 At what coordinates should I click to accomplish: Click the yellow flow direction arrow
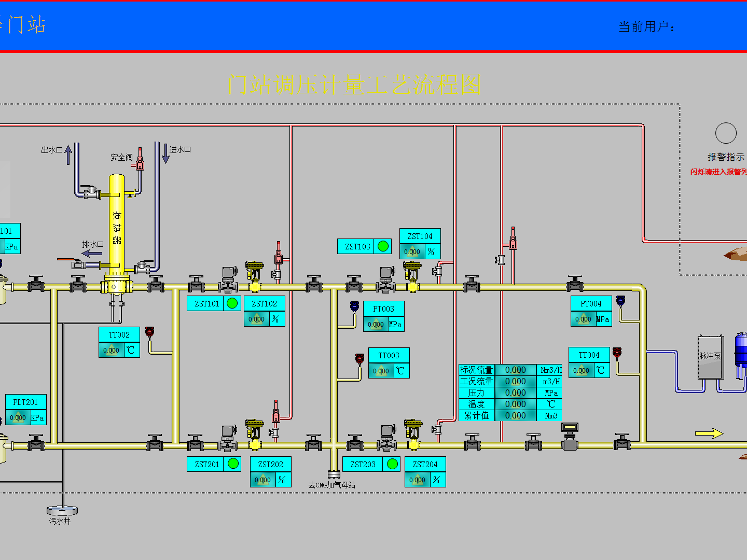click(709, 433)
